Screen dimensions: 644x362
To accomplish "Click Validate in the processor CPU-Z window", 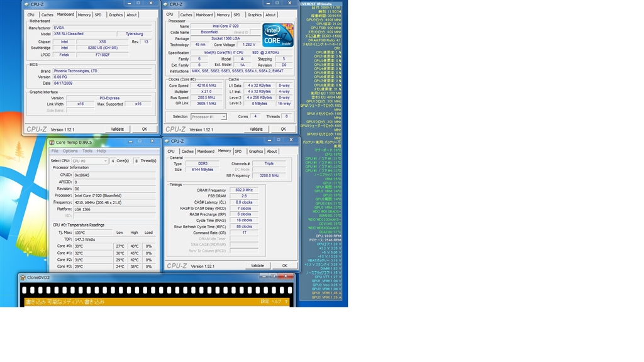I will pos(257,129).
